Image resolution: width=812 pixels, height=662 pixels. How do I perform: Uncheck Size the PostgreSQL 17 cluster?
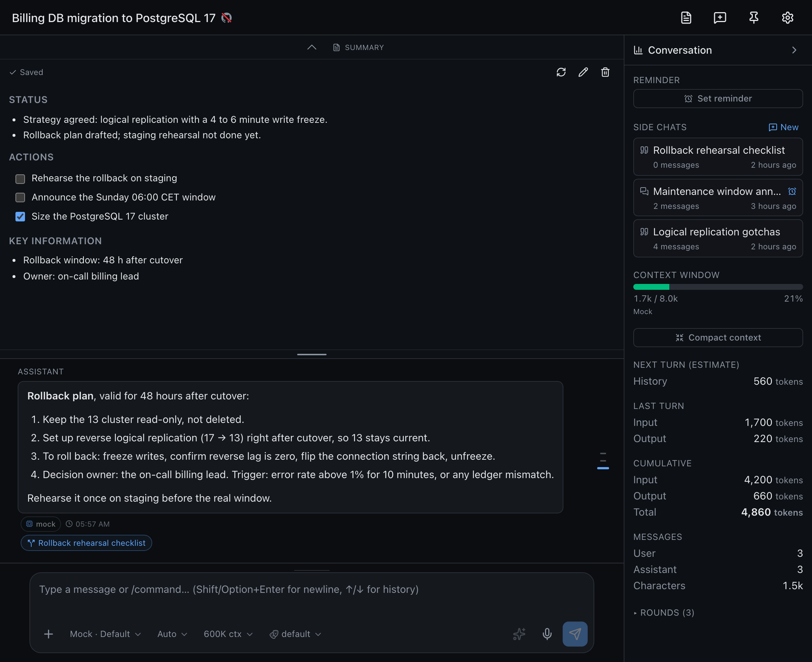[x=20, y=217]
